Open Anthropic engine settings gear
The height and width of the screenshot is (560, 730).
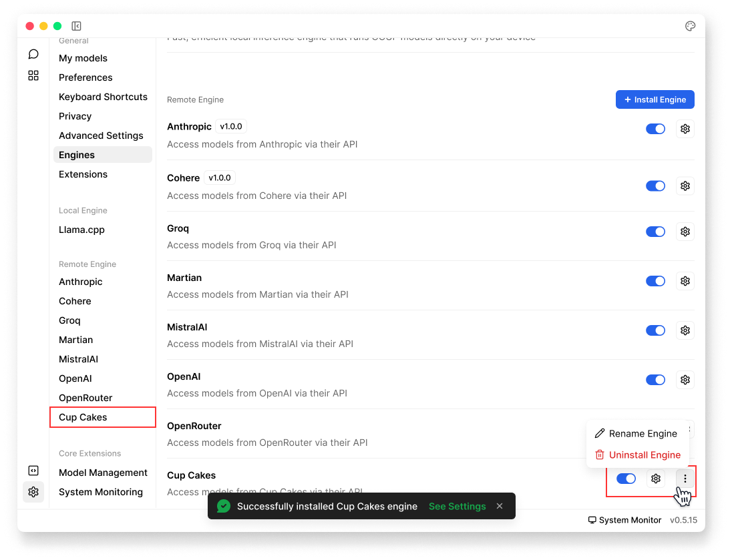point(685,129)
